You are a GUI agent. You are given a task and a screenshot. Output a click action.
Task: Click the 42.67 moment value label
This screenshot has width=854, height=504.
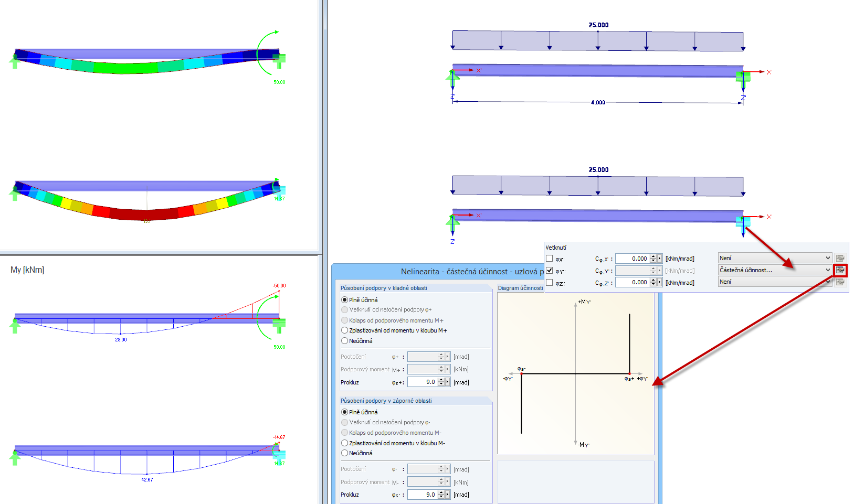click(147, 480)
